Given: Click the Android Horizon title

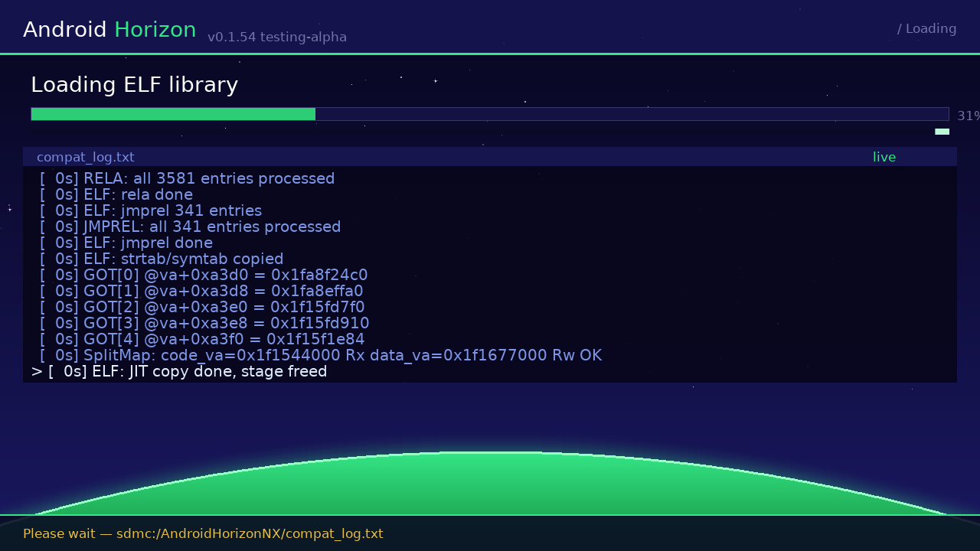Looking at the screenshot, I should (109, 30).
